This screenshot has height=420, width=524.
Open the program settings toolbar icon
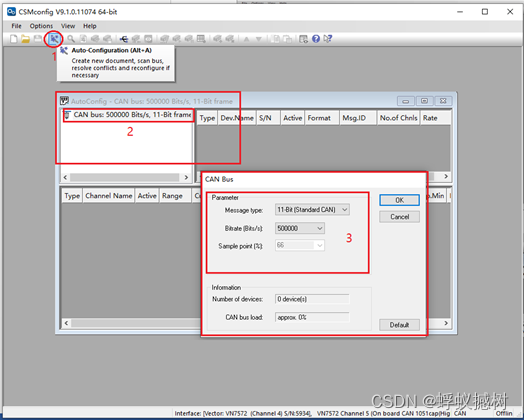(x=303, y=39)
